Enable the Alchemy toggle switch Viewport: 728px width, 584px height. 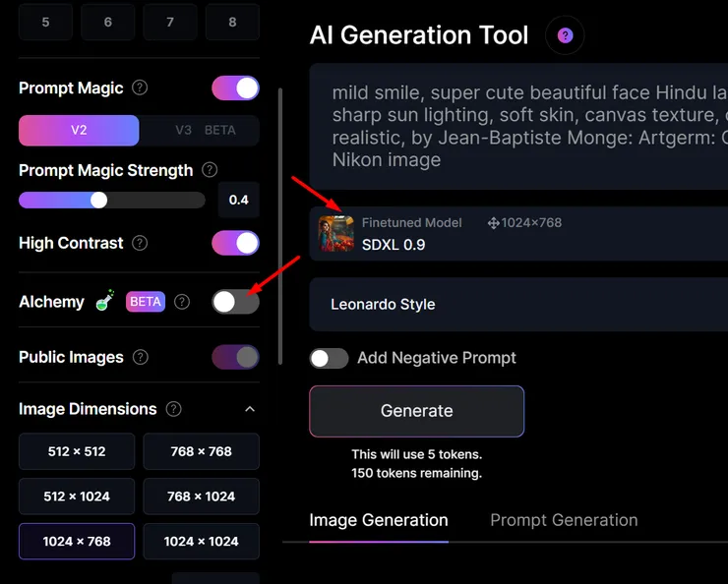(235, 302)
